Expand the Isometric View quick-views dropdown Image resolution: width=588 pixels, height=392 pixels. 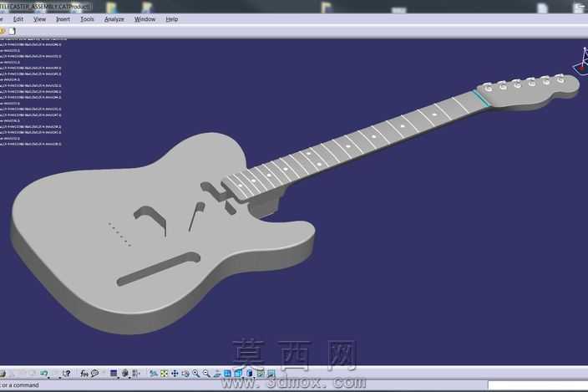tap(243, 377)
